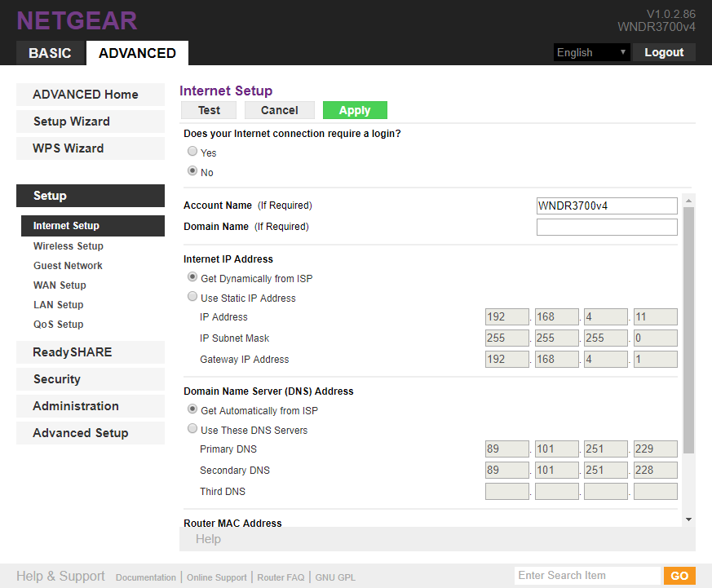Click the scrollbar down arrow
This screenshot has width=712, height=588.
click(689, 519)
